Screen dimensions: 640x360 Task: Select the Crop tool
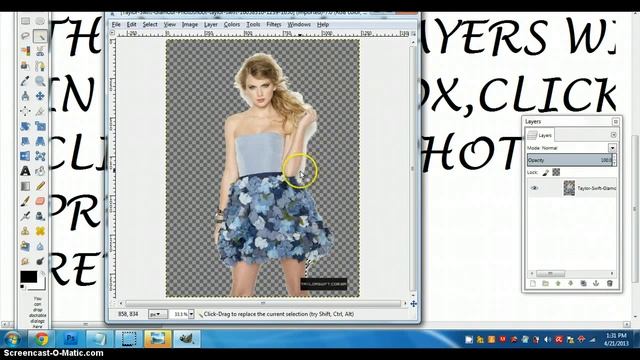point(40,111)
